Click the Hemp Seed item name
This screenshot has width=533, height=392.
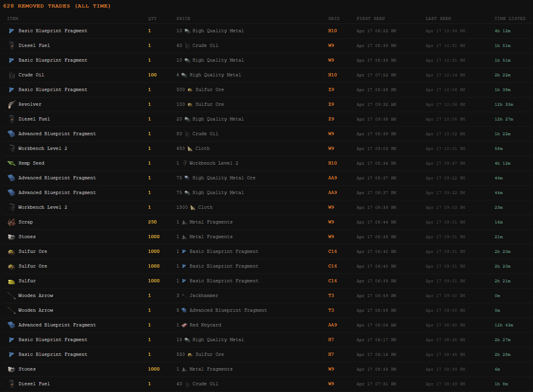click(31, 163)
